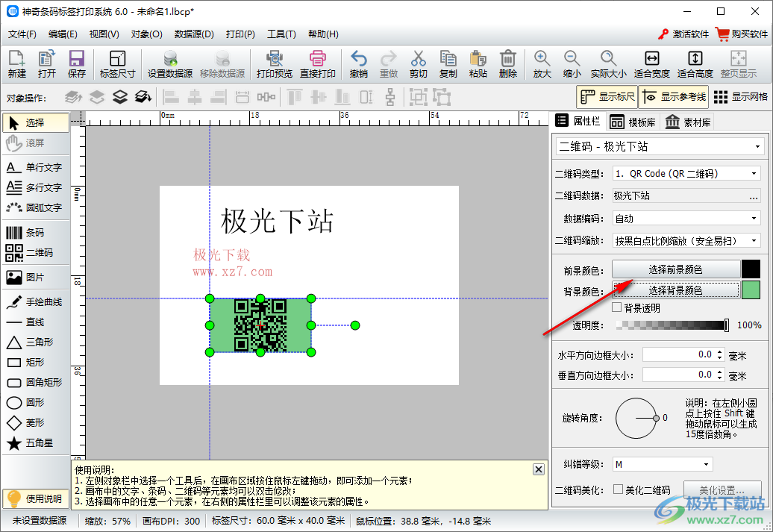The width and height of the screenshot is (773, 532).
Task: Open the data encoding (数据编码) dropdown
Action: (686, 218)
